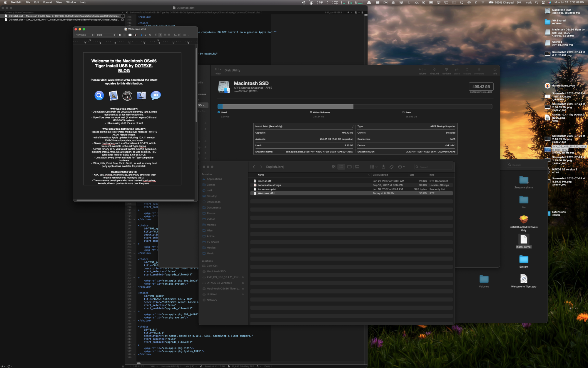The width and height of the screenshot is (588, 368).
Task: Select locversion.plist file row
Action: pyautogui.click(x=351, y=189)
